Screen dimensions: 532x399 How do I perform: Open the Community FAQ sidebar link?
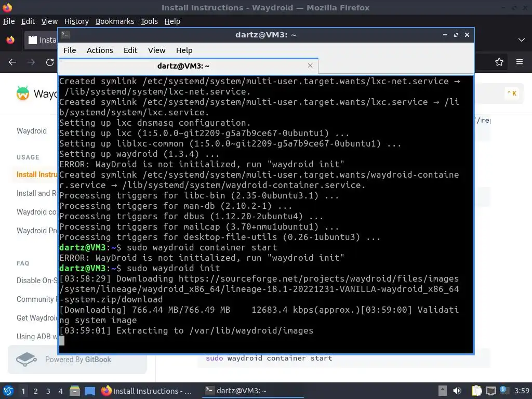click(37, 299)
